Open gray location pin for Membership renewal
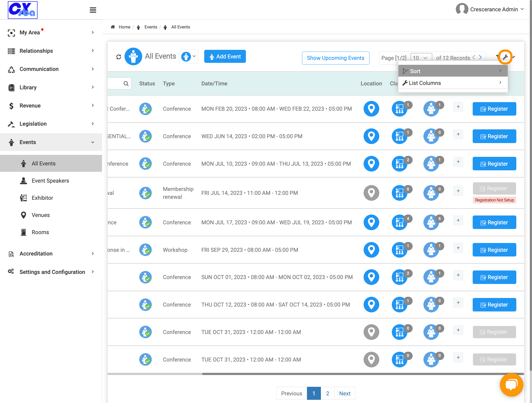532x403 pixels. point(371,193)
